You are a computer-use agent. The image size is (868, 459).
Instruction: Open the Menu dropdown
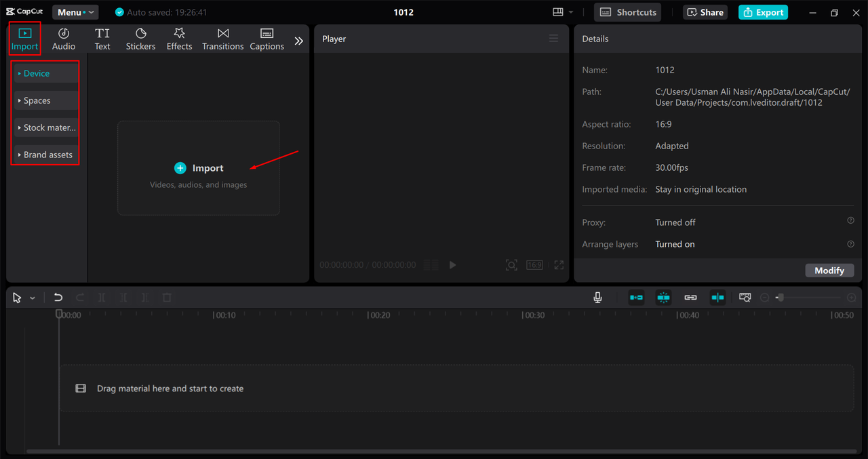(75, 12)
